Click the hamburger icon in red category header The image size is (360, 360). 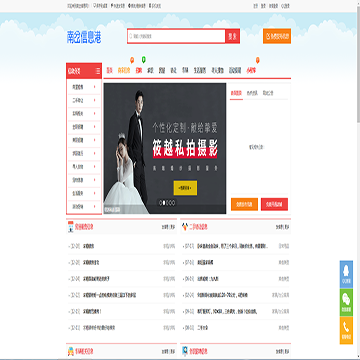point(98,71)
